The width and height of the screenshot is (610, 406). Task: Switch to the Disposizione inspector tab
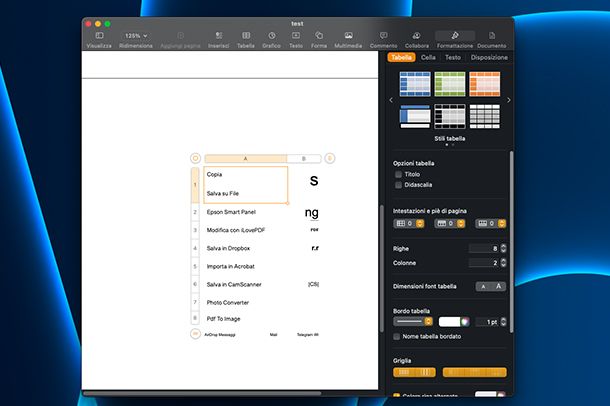coord(489,58)
